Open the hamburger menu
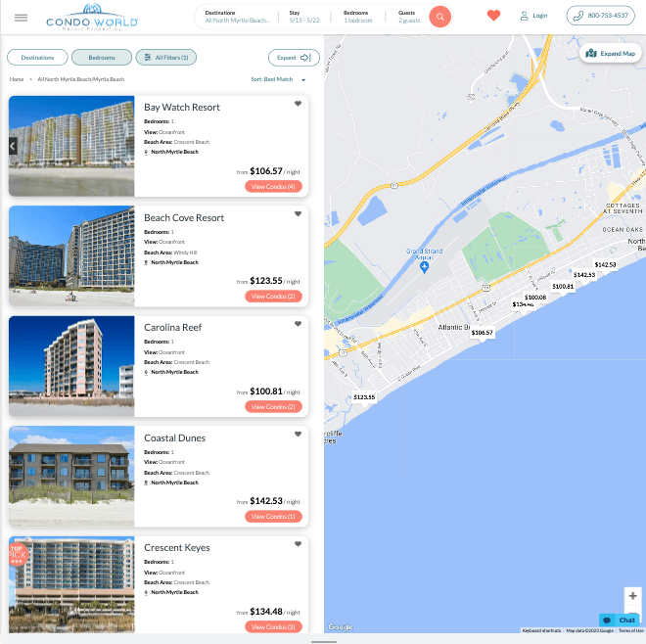 click(x=21, y=18)
